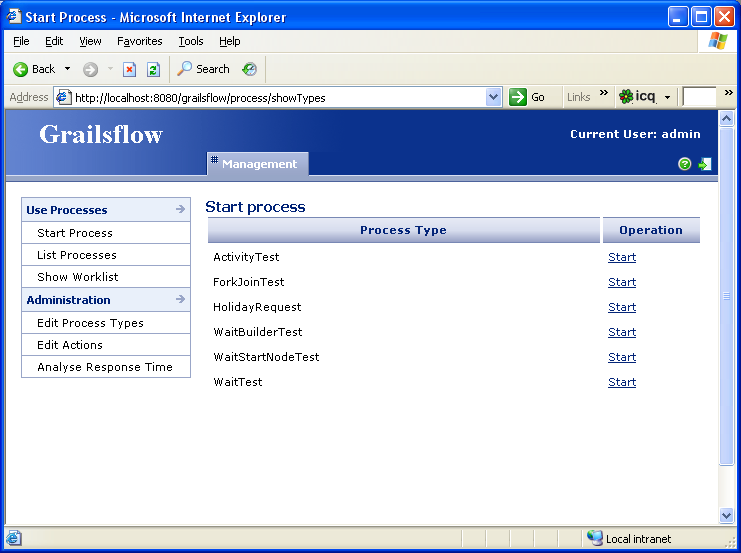Expand the Use Processes sidebar section
This screenshot has width=741, height=553.
[x=180, y=210]
